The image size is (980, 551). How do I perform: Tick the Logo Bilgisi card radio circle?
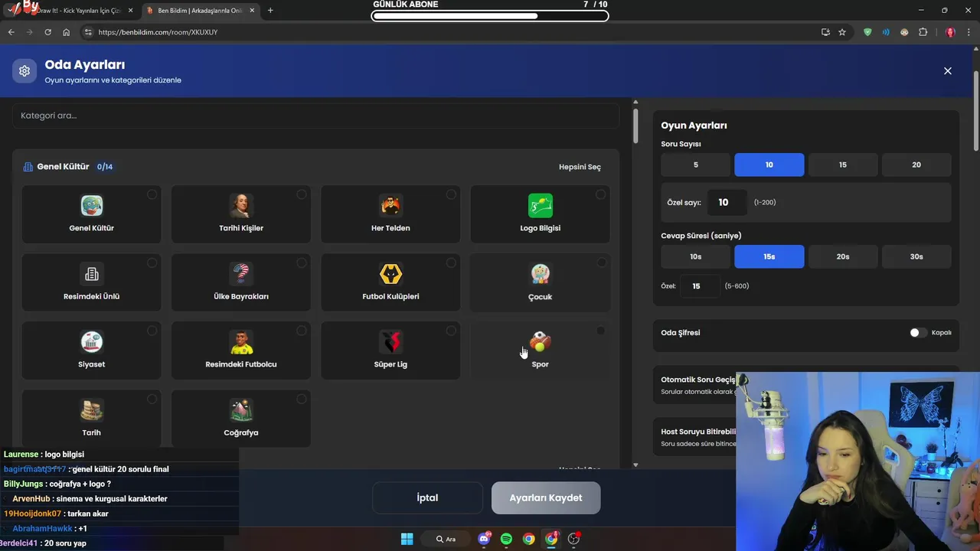pos(600,194)
